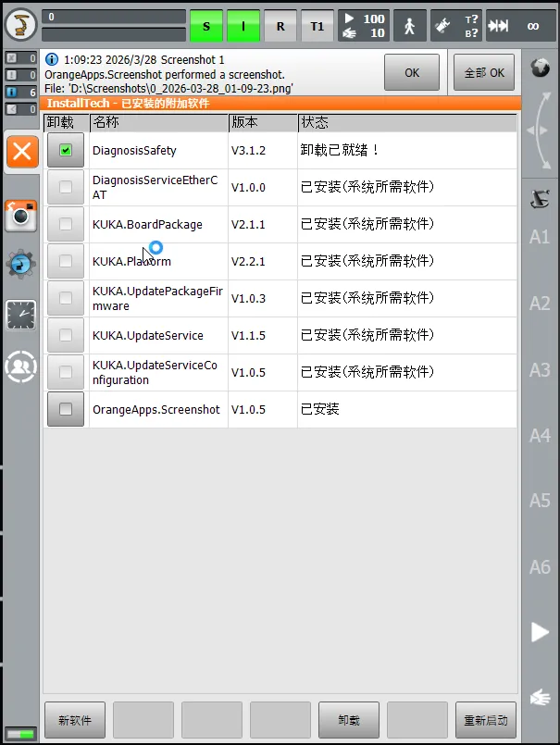Toggle KUKA.UpdateServiceConfiguration uninstall checkbox
Screen dimensions: 560x745
(x=66, y=372)
